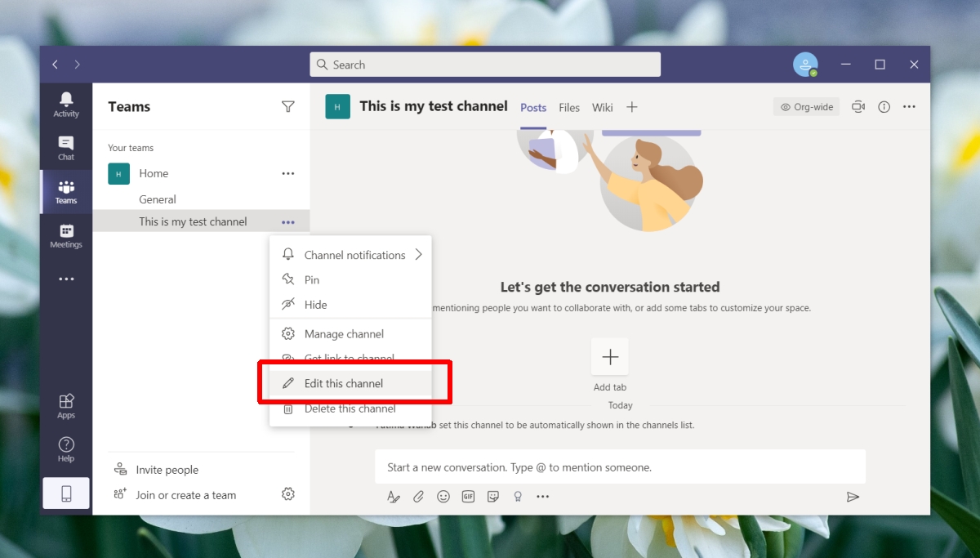
Task: Click the channel header avatar tile
Action: [337, 106]
